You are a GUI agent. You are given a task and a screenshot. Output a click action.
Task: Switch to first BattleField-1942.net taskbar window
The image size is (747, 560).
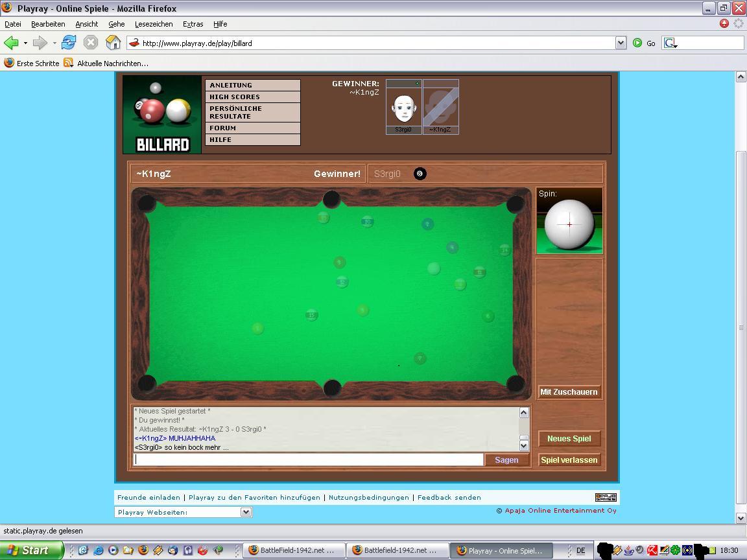294,550
